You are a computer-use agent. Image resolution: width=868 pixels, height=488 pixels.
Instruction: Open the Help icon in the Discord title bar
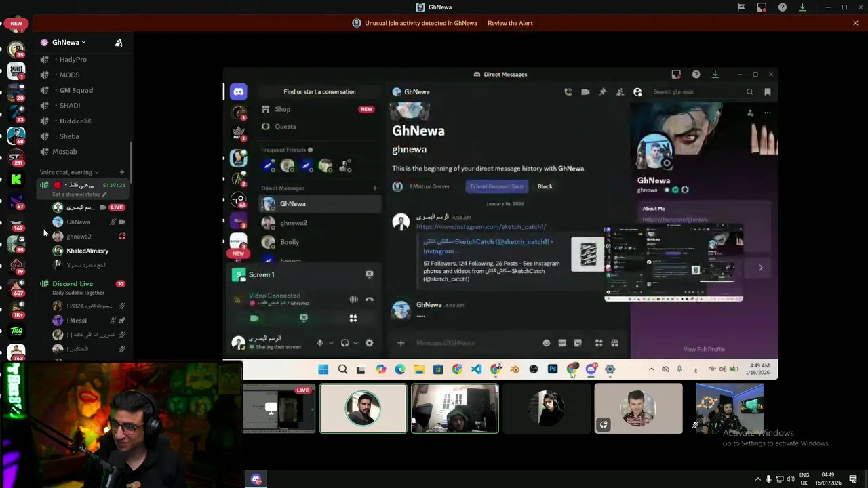coord(782,7)
